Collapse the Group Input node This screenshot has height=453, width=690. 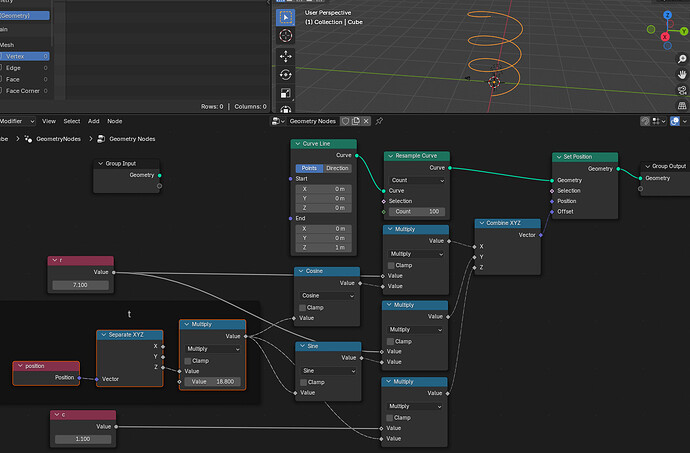100,164
